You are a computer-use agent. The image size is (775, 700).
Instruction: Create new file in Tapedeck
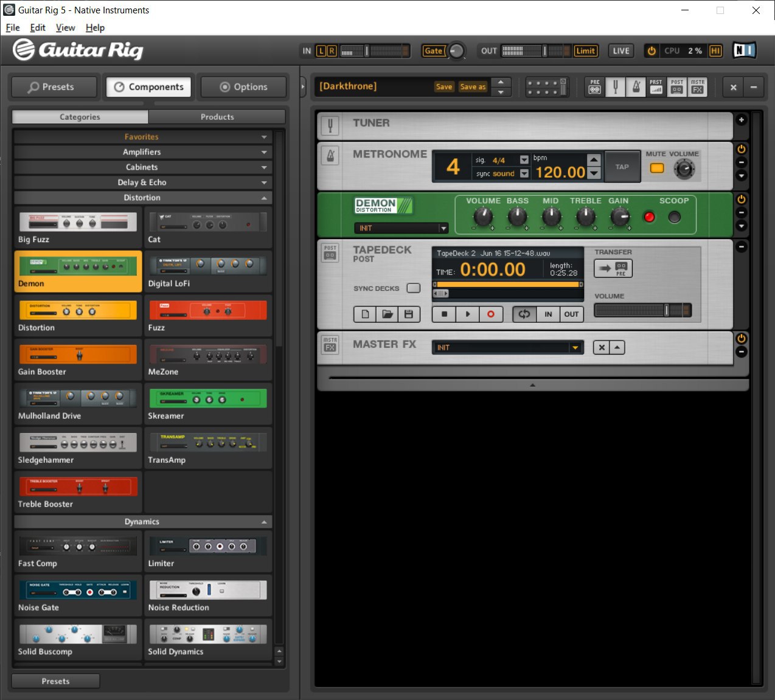click(x=365, y=314)
